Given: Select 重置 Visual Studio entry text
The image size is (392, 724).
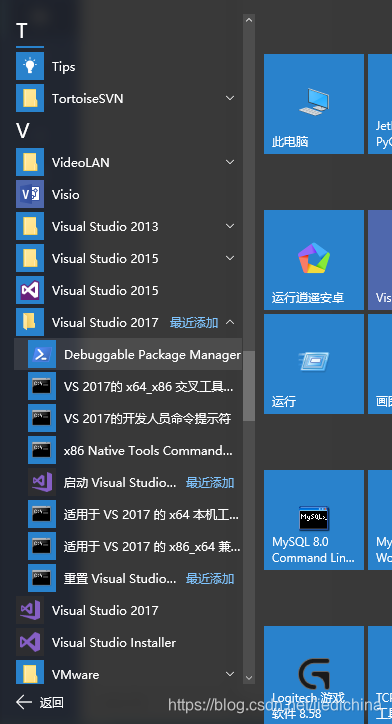Looking at the screenshot, I should tap(120, 579).
